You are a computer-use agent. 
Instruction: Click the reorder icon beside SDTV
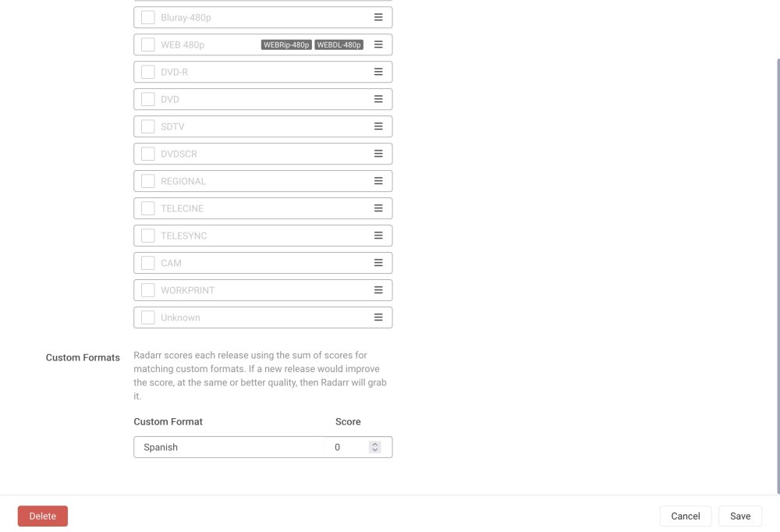tap(378, 126)
